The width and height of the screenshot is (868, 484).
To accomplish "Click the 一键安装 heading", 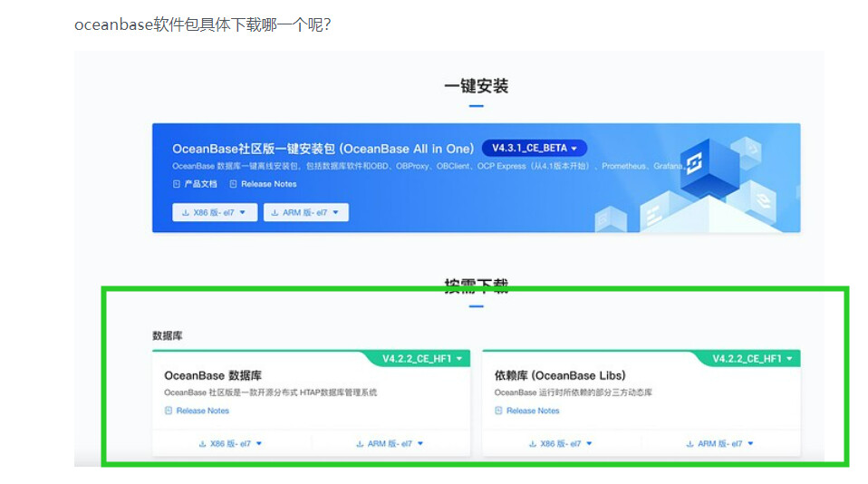I will pos(476,86).
